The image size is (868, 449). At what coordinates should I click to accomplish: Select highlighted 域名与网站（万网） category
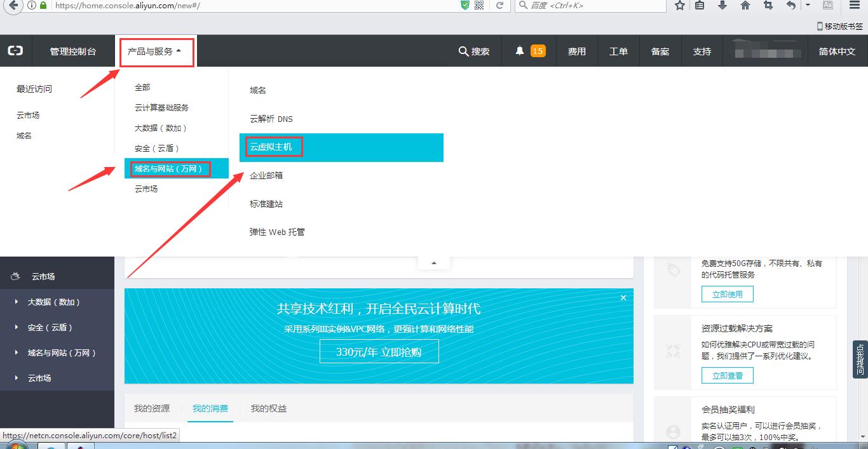click(177, 168)
